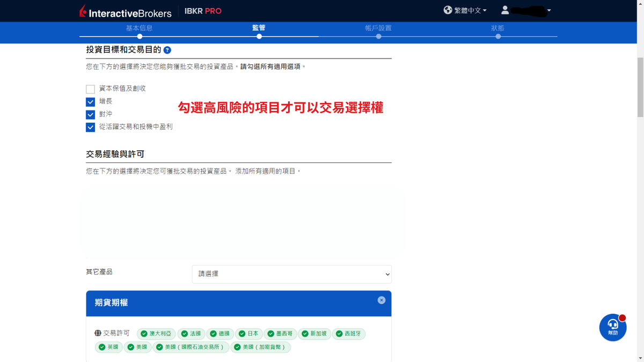
Task: Click the question mark help icon beside 投資目標和交易目的
Action: 167,50
